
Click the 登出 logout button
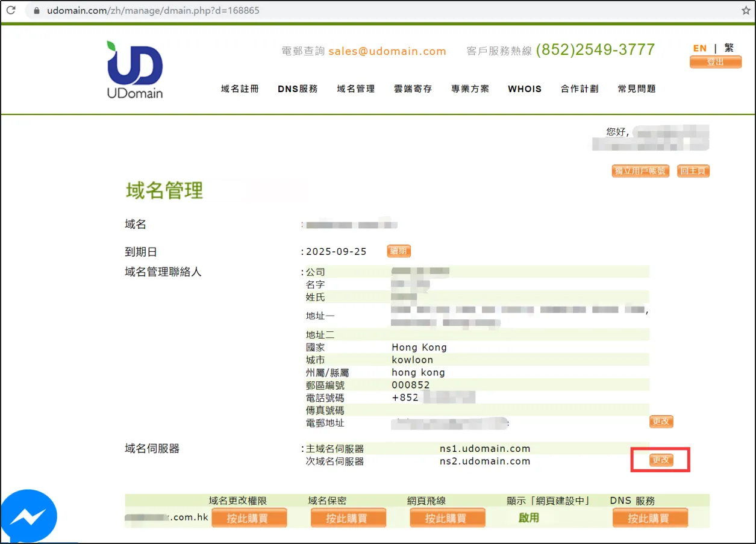point(716,62)
